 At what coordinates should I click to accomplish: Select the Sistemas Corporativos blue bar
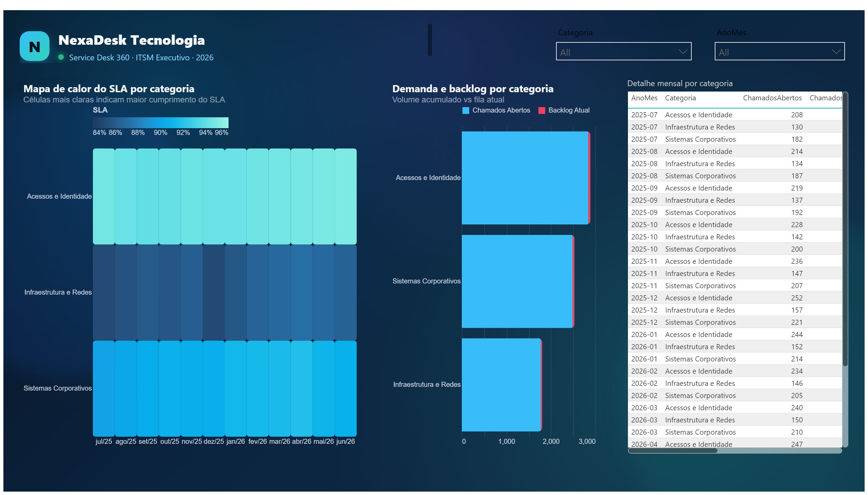[x=517, y=281]
